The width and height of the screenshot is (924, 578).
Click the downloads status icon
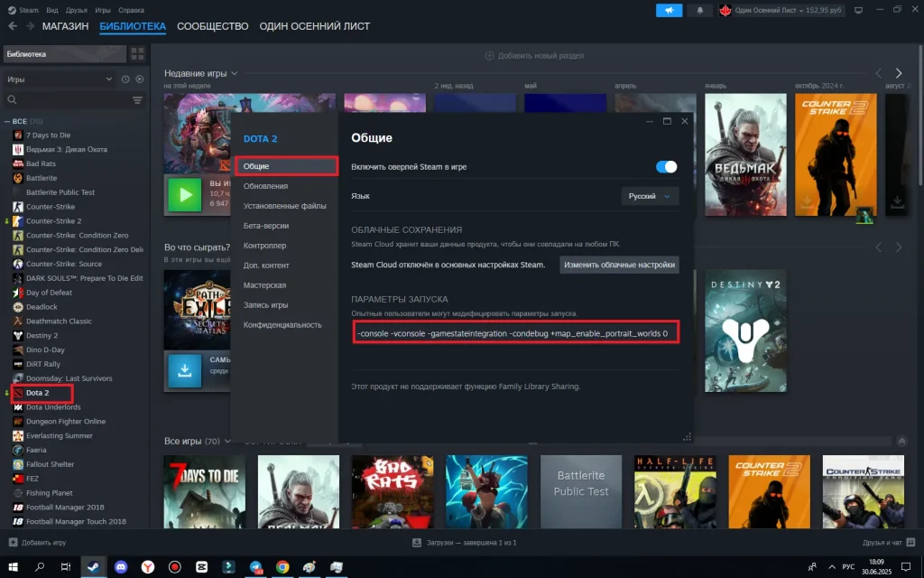click(417, 542)
